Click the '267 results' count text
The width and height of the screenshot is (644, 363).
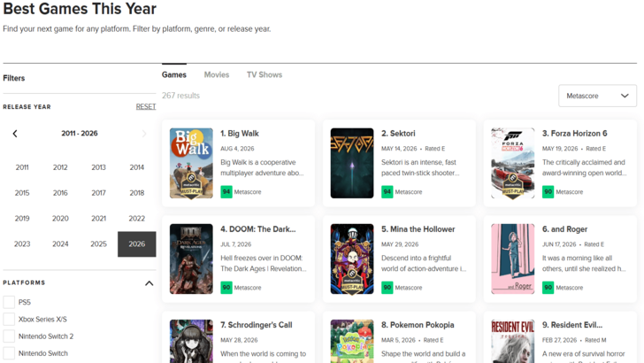click(x=180, y=96)
